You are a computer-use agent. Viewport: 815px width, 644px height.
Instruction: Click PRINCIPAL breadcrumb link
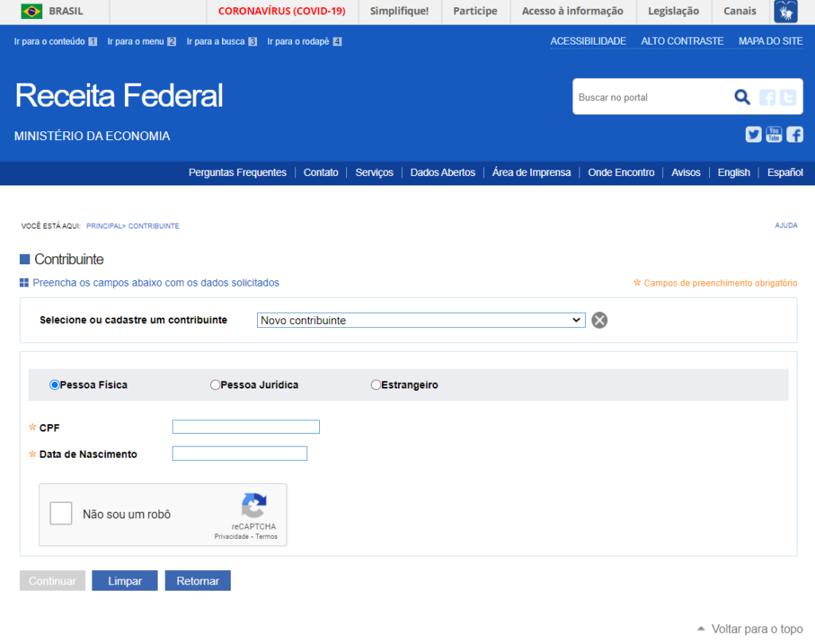point(104,226)
